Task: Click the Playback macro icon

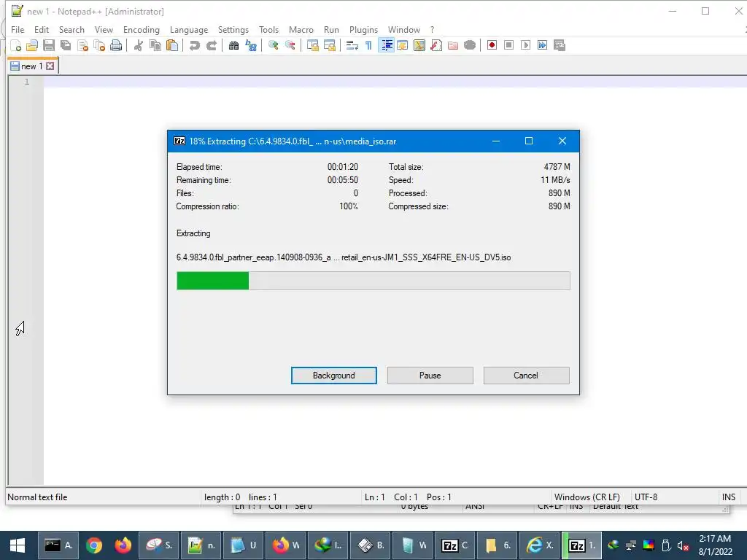Action: click(x=525, y=45)
